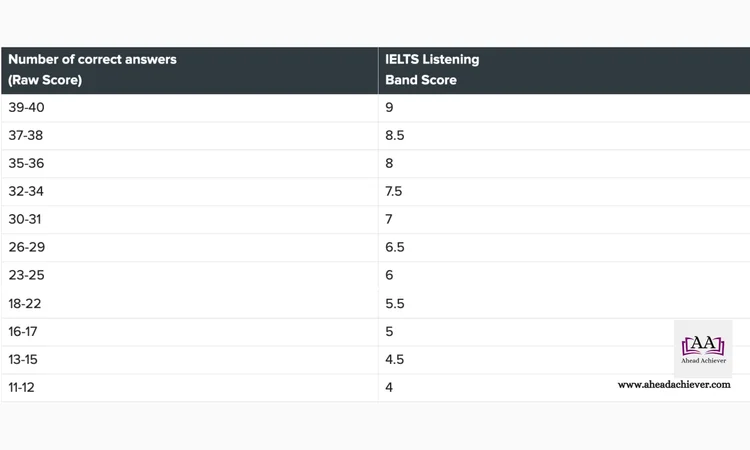
Task: Select the 11-12 raw score cell
Action: point(189,388)
